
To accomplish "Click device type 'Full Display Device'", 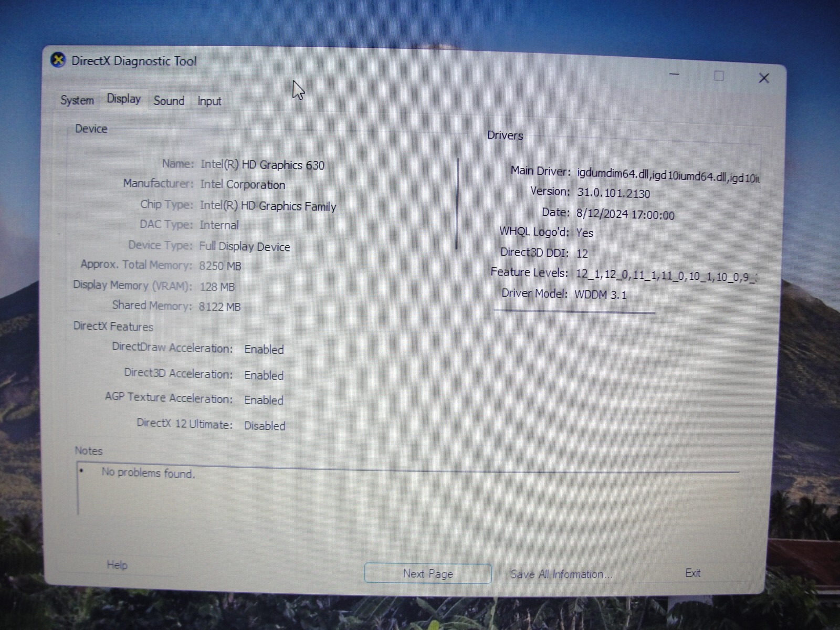I will pos(245,246).
